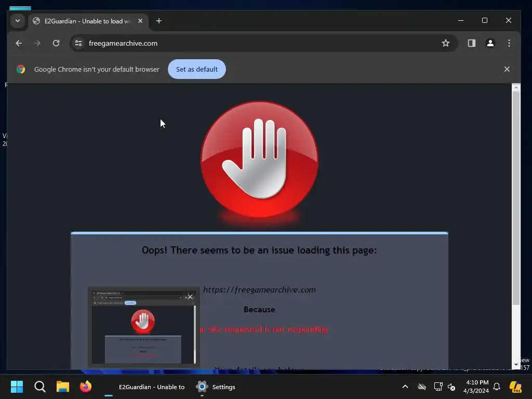Image resolution: width=532 pixels, height=399 pixels.
Task: Click the red stop hand image
Action: pyautogui.click(x=260, y=159)
